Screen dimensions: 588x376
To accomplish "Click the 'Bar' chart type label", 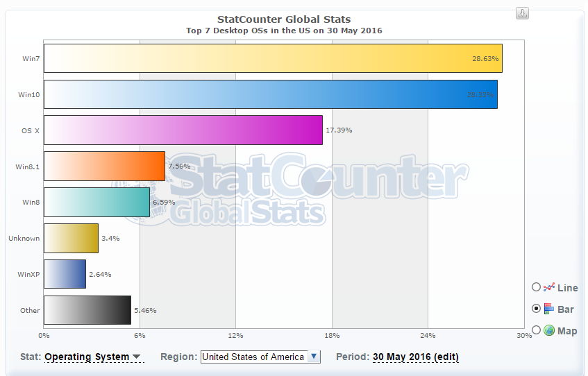I will [566, 309].
